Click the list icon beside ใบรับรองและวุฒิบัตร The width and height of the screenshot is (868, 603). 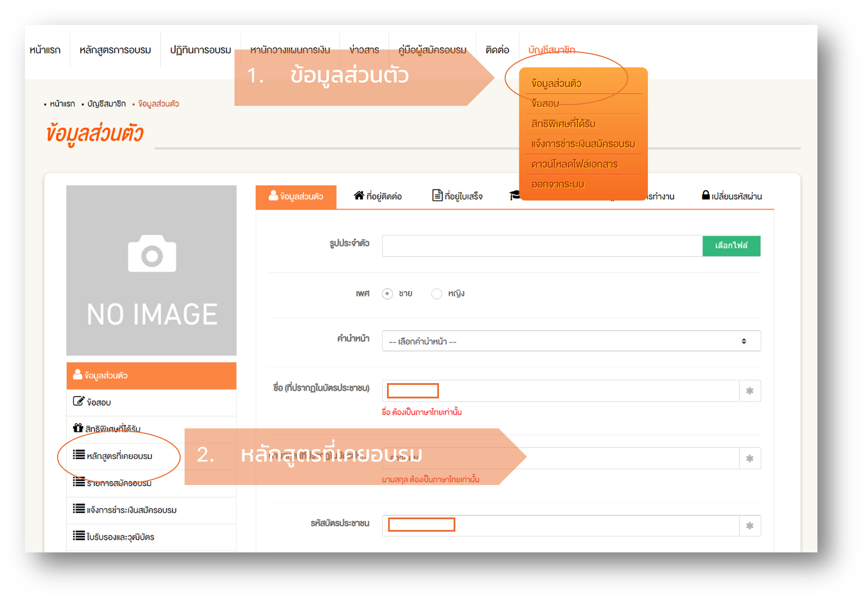point(78,536)
